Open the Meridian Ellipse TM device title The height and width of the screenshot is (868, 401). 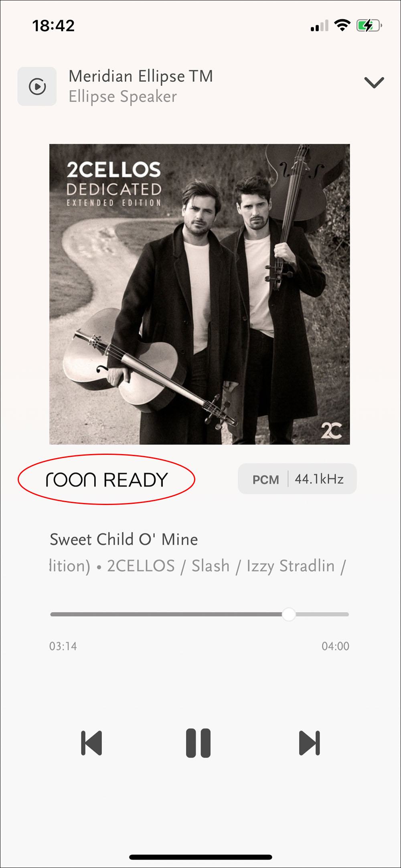point(141,76)
